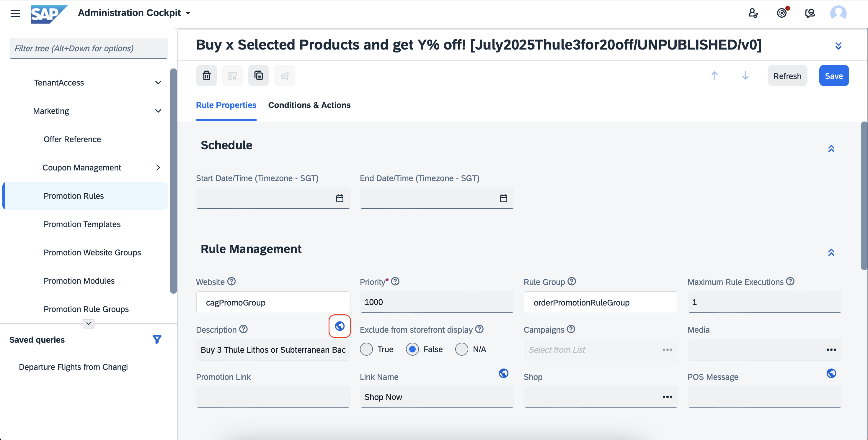
Task: Open Shop selector dots
Action: (x=667, y=397)
